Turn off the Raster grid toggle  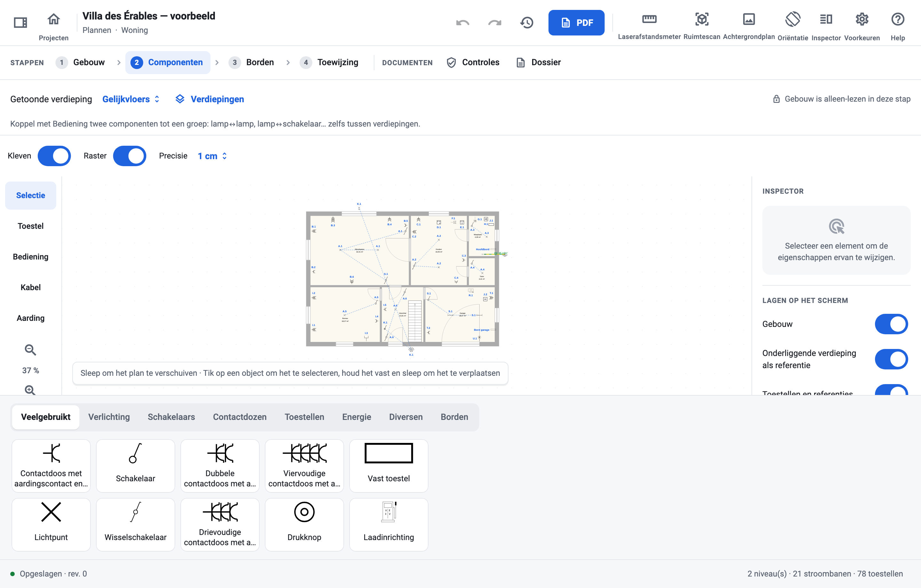pos(130,156)
